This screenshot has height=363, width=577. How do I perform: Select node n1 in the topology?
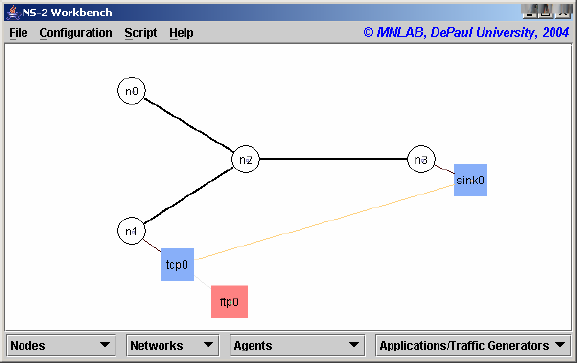point(131,231)
